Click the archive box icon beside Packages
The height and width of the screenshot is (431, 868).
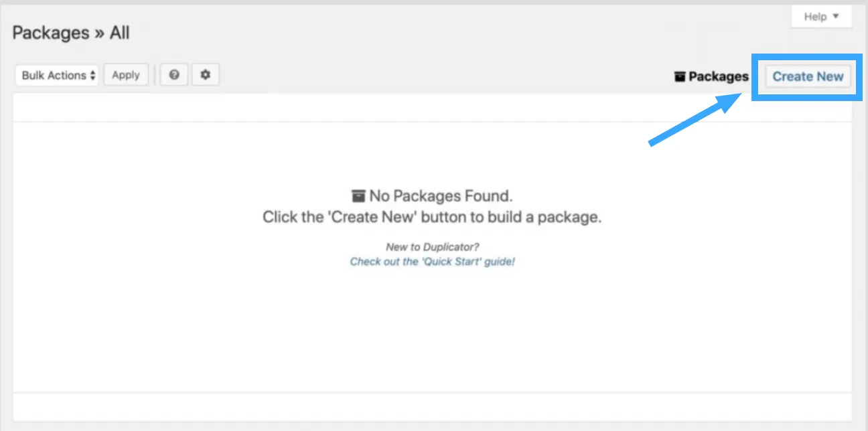680,77
